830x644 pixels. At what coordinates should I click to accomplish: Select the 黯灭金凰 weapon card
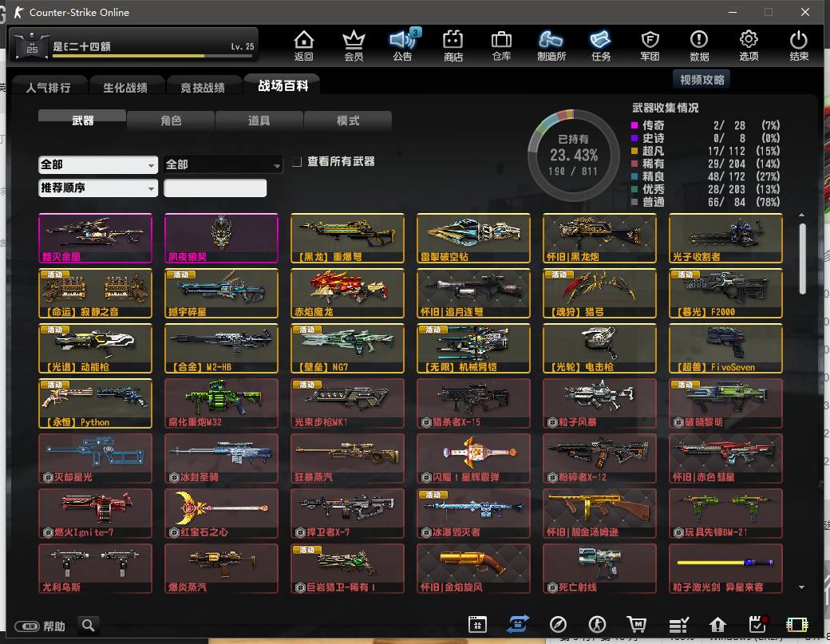point(95,238)
